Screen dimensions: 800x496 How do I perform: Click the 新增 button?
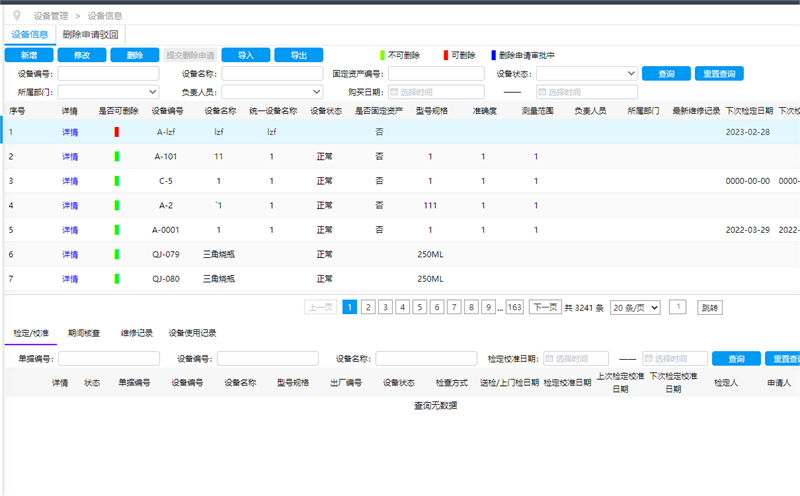pos(29,55)
